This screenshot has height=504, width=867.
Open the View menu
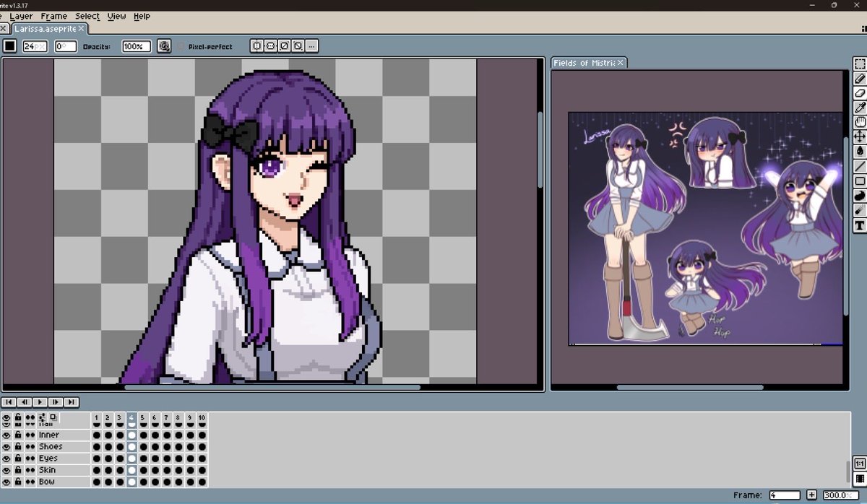[116, 16]
